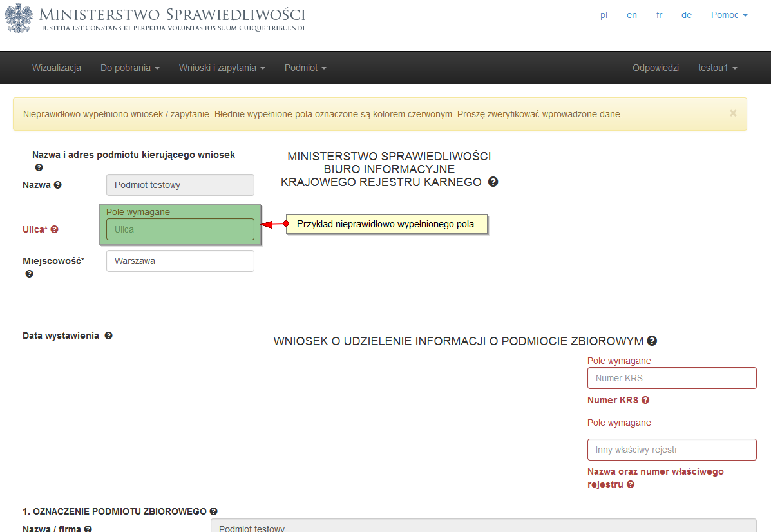Screen dimensions: 771x532
Task: Click the red 'Ulica*' label
Action: pyautogui.click(x=35, y=230)
